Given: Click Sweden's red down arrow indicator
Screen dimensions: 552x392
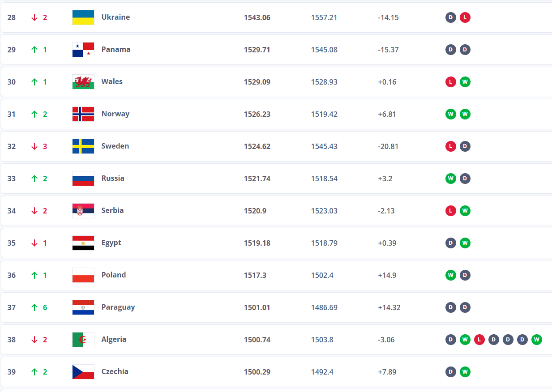Looking at the screenshot, I should coord(34,146).
